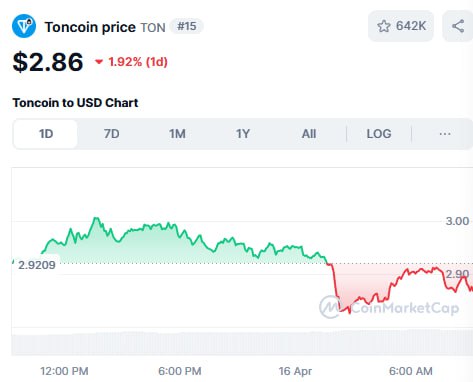This screenshot has height=382, width=473.
Task: Click the 642K watchlist count
Action: pos(411,26)
